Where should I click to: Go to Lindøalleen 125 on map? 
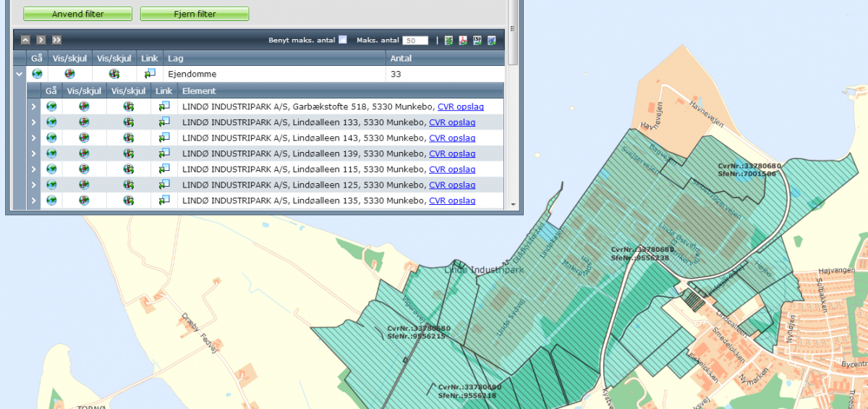(51, 185)
